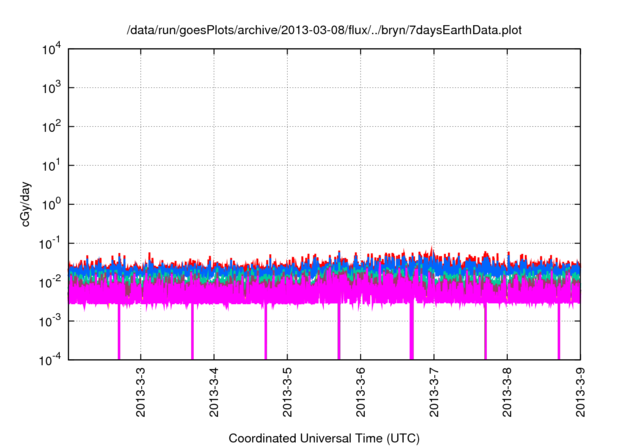The width and height of the screenshot is (640, 448).
Task: Click the 2013-3-7 date label
Action: click(x=434, y=392)
